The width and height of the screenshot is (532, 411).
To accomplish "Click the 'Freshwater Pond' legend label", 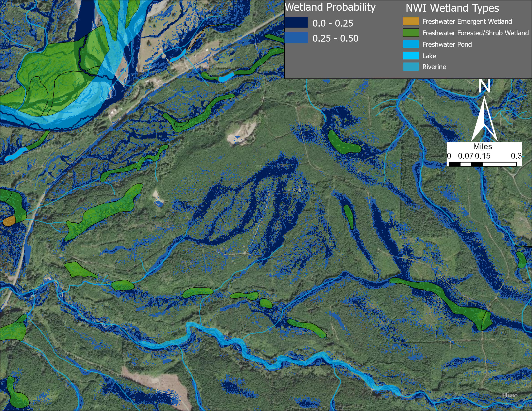I will 447,44.
